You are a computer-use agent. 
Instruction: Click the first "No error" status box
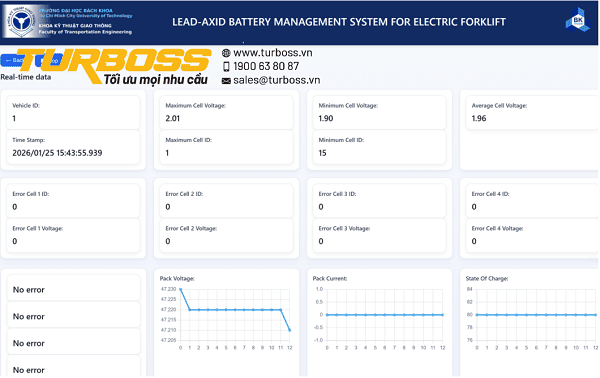click(x=73, y=289)
